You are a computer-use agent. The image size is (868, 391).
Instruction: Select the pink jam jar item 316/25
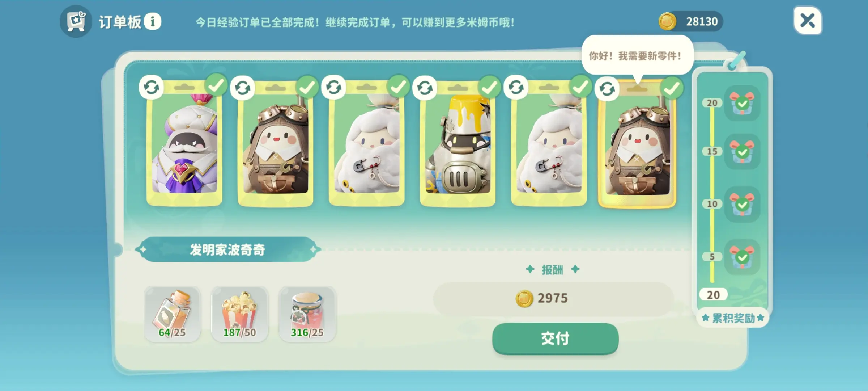coord(307,314)
